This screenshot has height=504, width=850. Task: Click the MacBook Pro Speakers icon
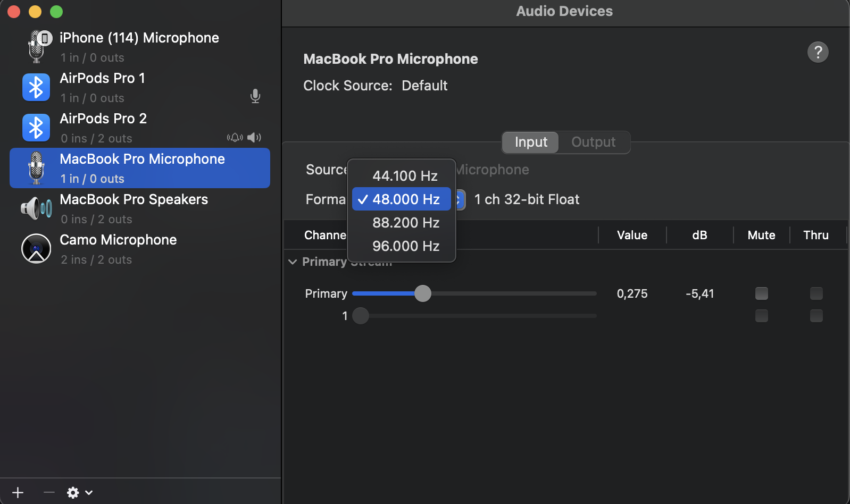pyautogui.click(x=36, y=208)
